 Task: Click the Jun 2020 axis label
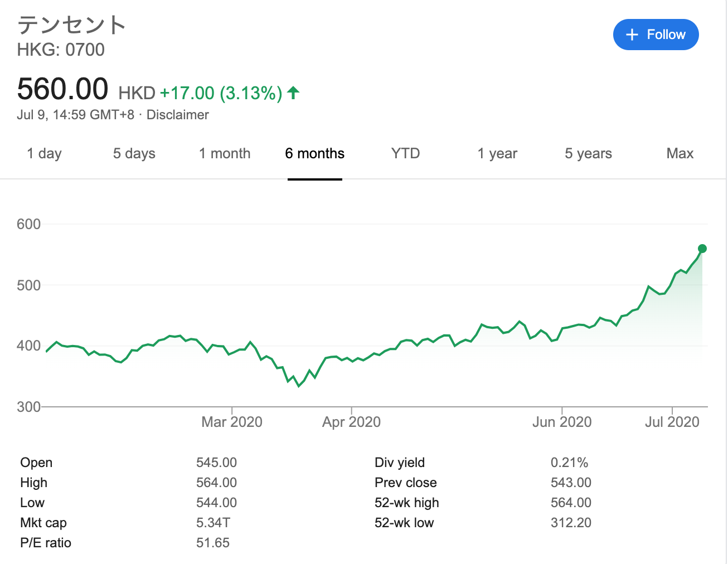tap(561, 422)
